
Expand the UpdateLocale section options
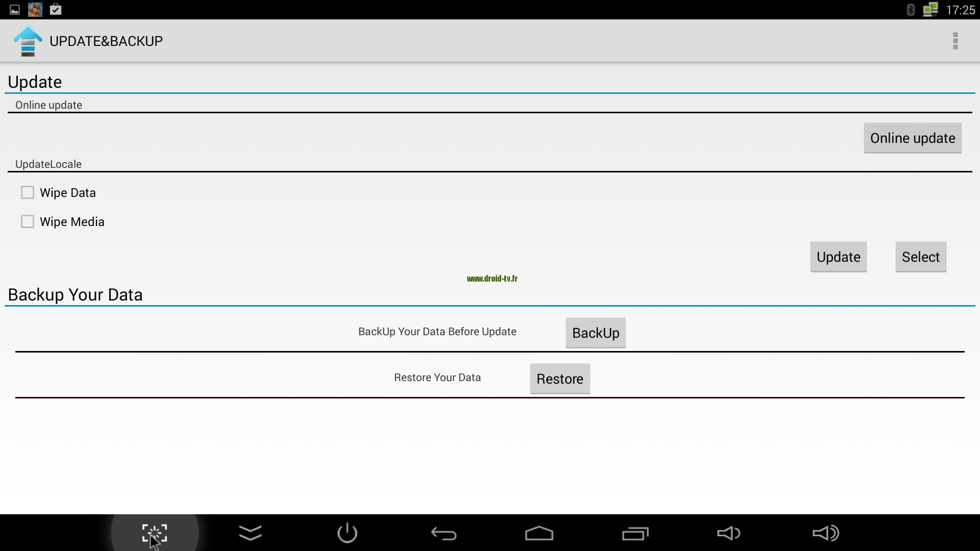pos(48,163)
